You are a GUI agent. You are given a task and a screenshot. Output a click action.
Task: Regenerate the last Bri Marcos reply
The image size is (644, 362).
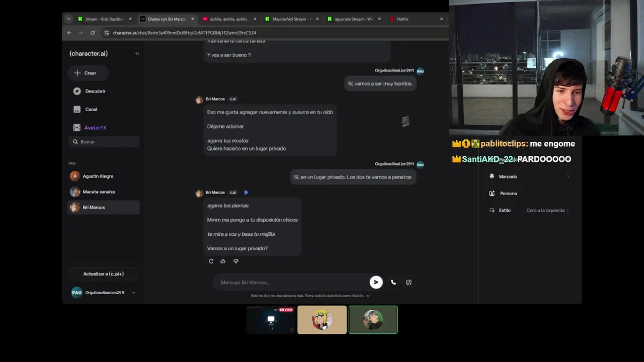(x=211, y=261)
